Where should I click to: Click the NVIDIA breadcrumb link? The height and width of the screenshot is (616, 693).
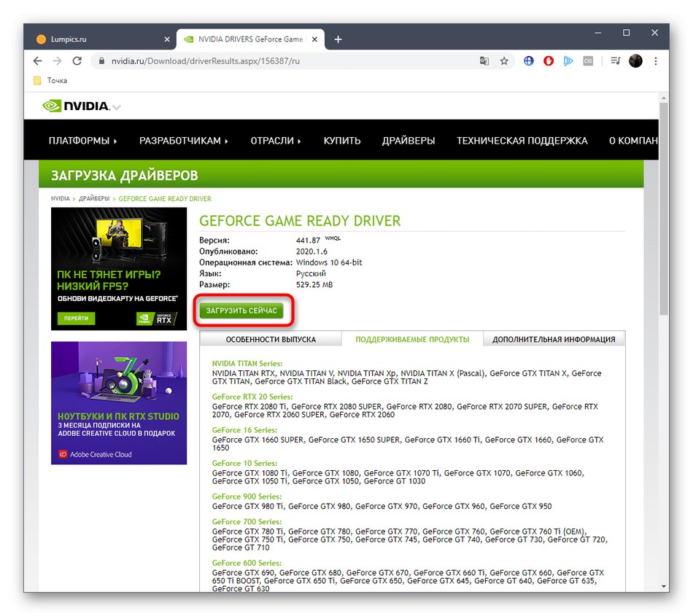click(60, 199)
